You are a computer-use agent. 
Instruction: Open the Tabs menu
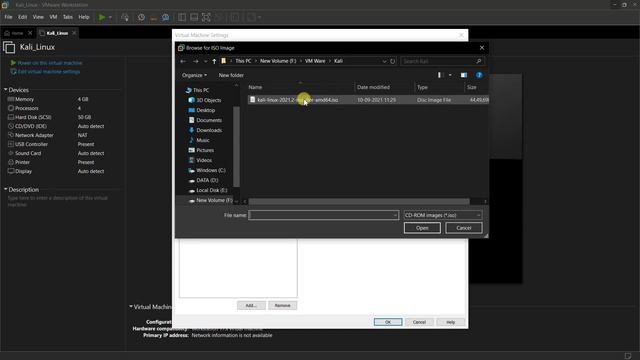coord(68,17)
